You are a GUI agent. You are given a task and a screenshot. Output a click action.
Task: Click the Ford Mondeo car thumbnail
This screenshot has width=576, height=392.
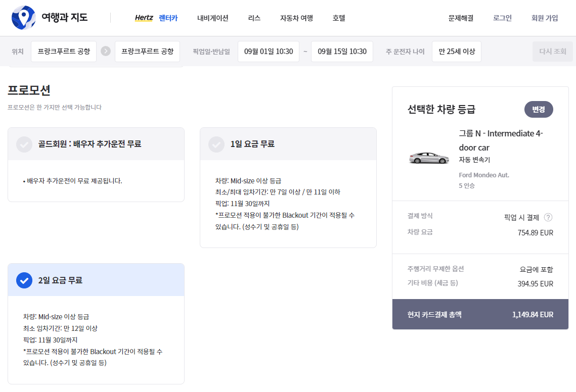(429, 158)
